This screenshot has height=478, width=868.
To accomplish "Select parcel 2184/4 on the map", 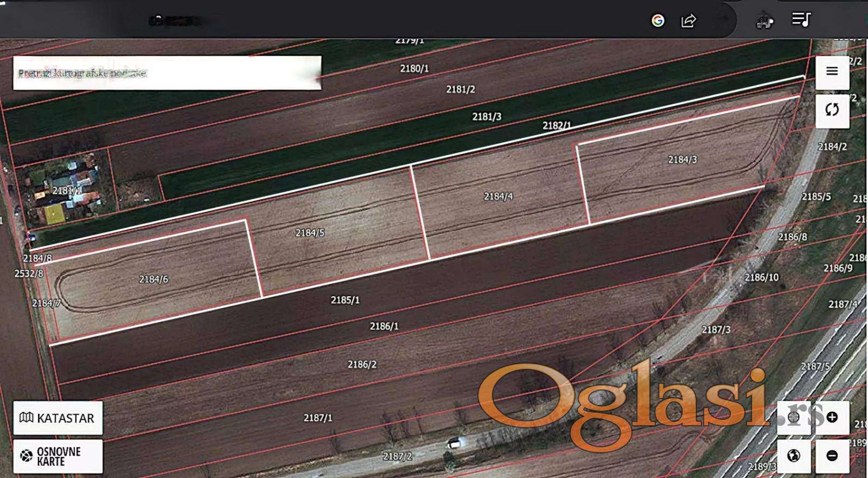I will [498, 196].
